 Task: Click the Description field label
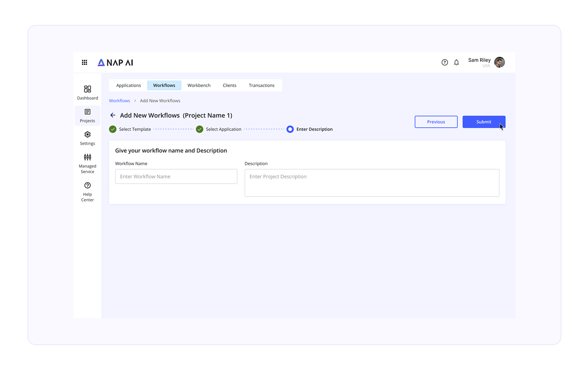[x=256, y=163]
